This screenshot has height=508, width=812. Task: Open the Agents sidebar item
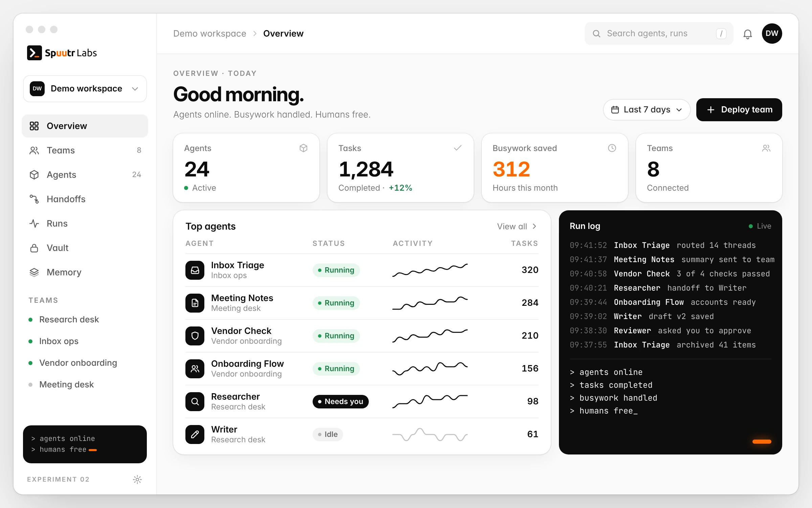point(85,175)
